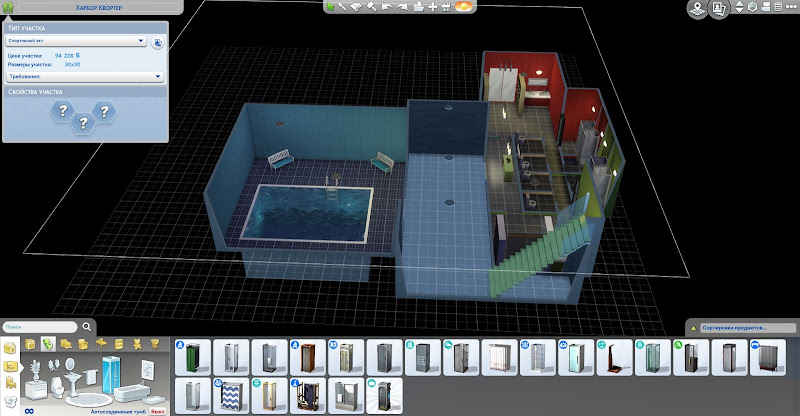Edit the lot name Харбор Квортер

pos(99,8)
